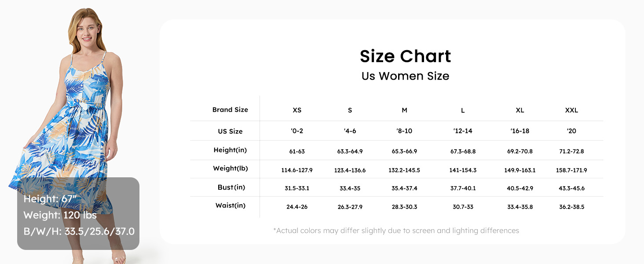Select the '12-14 US size cell
The width and height of the screenshot is (644, 264).
pyautogui.click(x=463, y=131)
